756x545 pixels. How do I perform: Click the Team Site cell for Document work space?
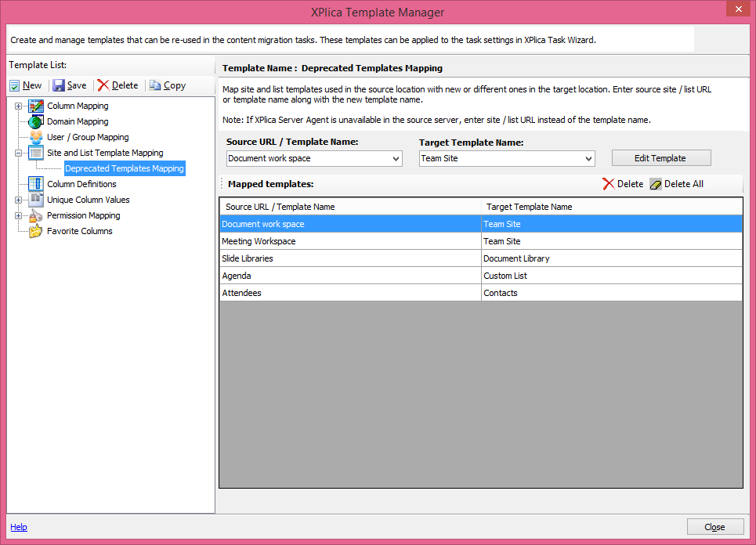tap(612, 224)
